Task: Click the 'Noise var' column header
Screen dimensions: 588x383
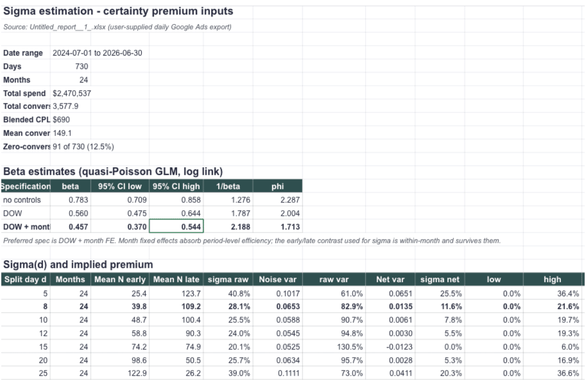Action: [277, 279]
